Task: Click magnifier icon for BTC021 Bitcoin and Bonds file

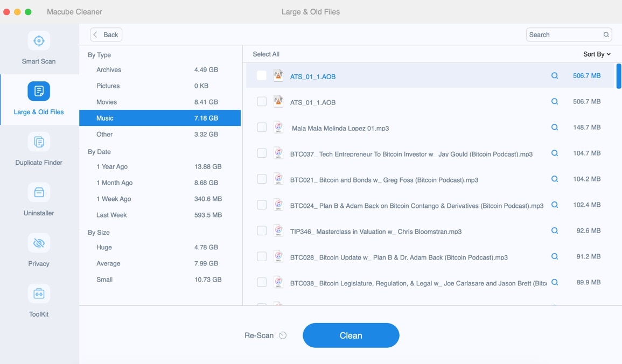Action: 555,179
